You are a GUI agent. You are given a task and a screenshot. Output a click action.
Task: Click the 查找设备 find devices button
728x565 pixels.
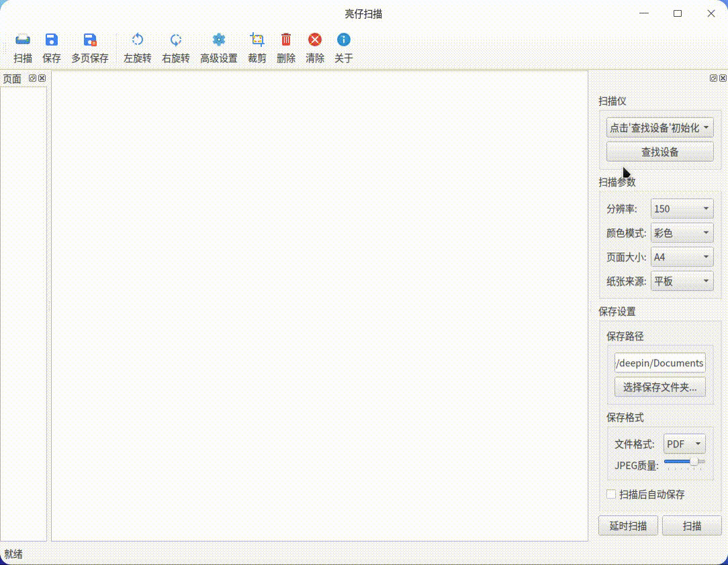(659, 152)
